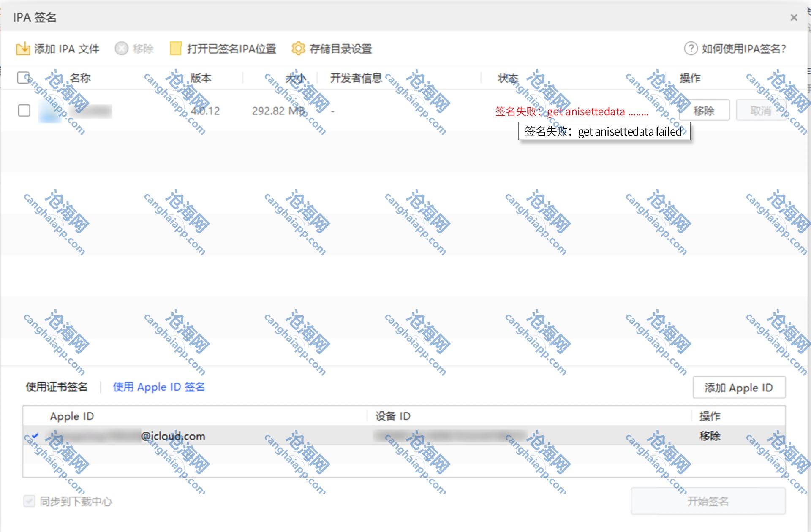Click the Add Apple ID button

pyautogui.click(x=739, y=387)
